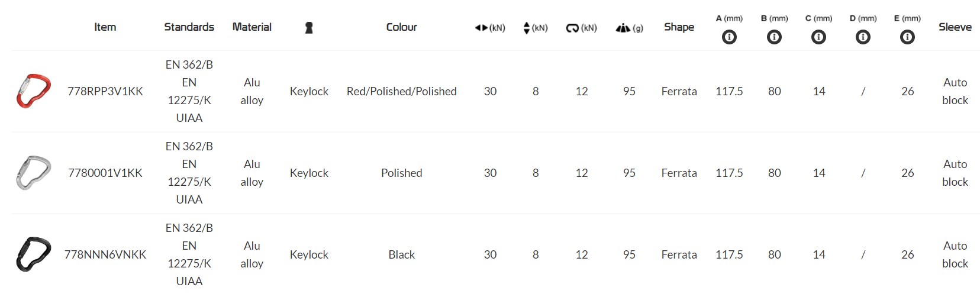Click the info icon under B (mm)
The width and height of the screenshot is (980, 300).
click(774, 37)
